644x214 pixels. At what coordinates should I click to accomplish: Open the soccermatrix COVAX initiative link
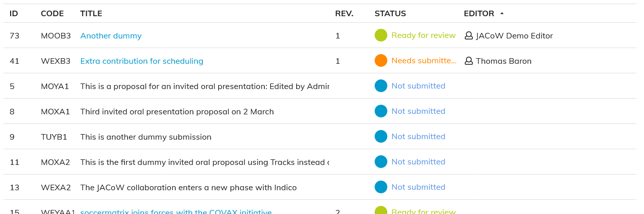tap(176, 211)
